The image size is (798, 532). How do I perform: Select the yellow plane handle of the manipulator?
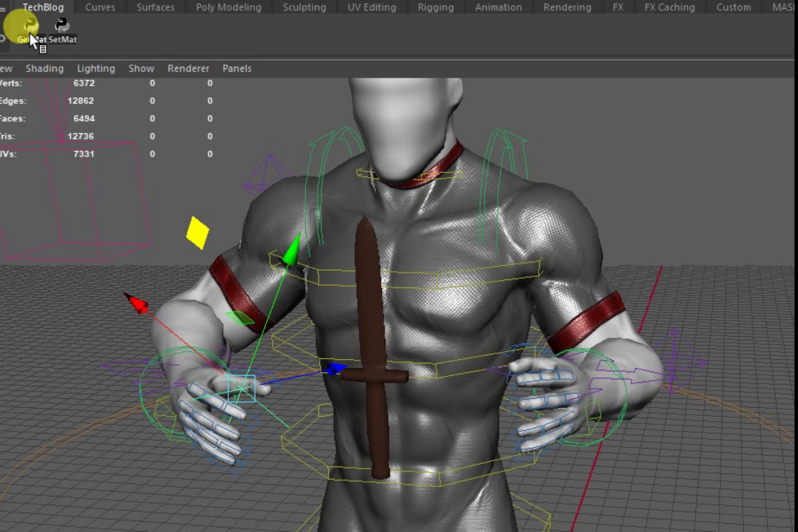click(197, 233)
